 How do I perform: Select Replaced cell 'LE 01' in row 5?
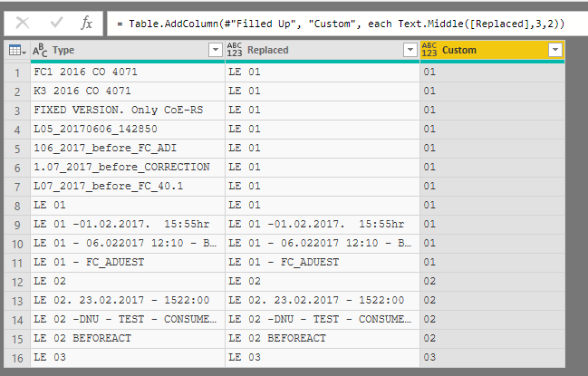tap(323, 149)
